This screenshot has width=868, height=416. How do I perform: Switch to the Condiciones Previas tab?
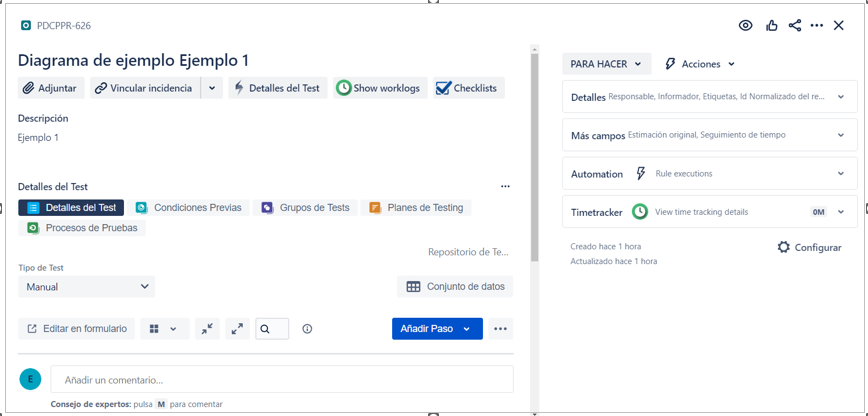click(189, 208)
